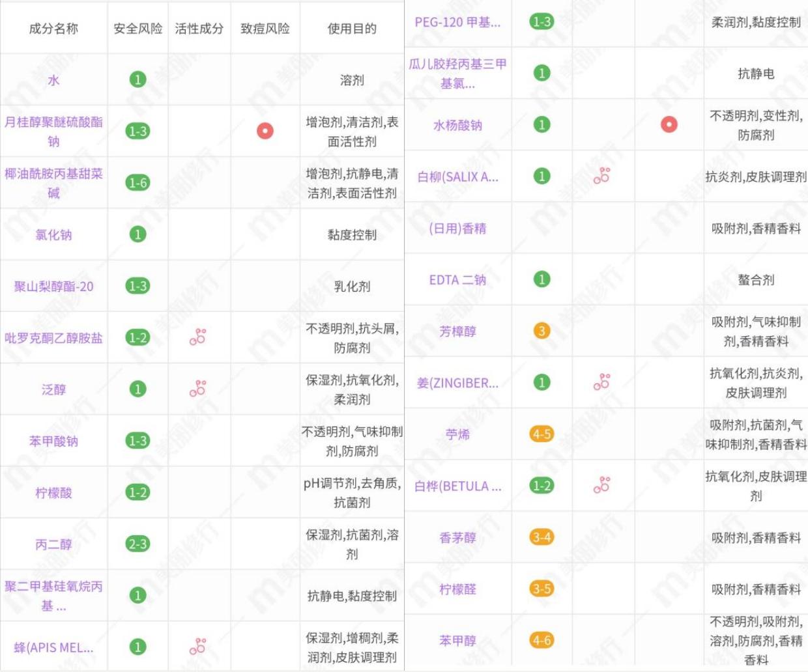Click the 安全风险 column header
This screenshot has width=808, height=672.
click(137, 27)
